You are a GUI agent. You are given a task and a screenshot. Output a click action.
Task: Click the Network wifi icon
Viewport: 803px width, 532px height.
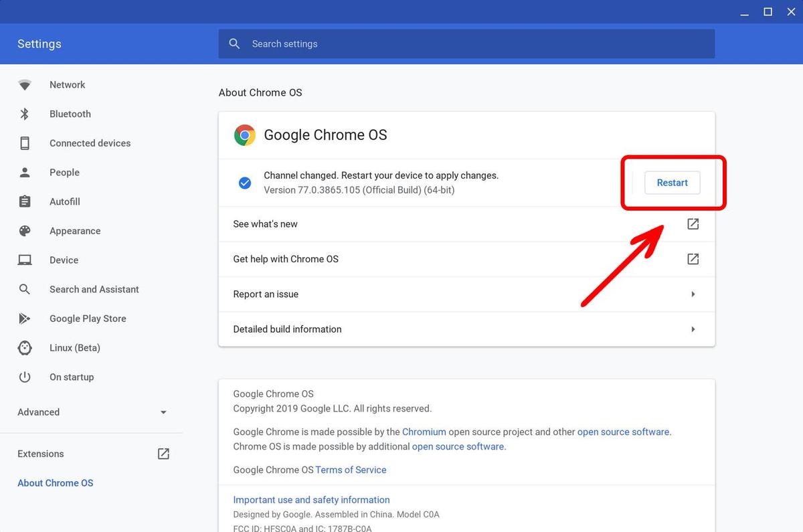(25, 85)
